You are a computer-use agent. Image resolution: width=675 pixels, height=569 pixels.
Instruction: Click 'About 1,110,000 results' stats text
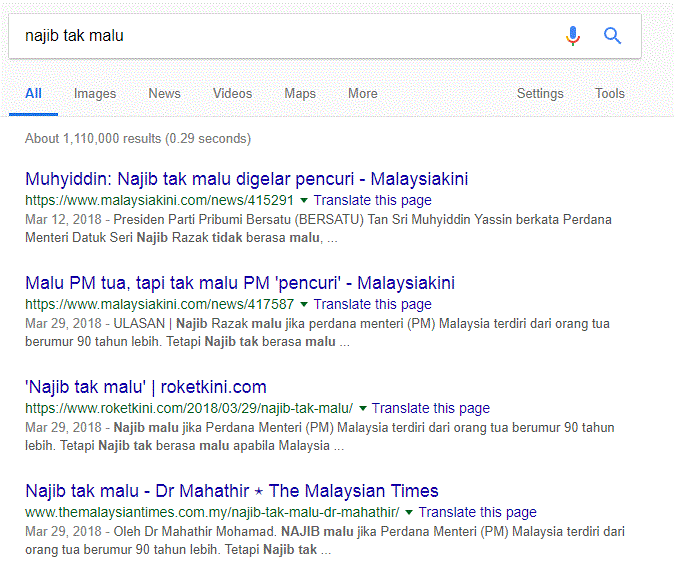click(x=138, y=139)
